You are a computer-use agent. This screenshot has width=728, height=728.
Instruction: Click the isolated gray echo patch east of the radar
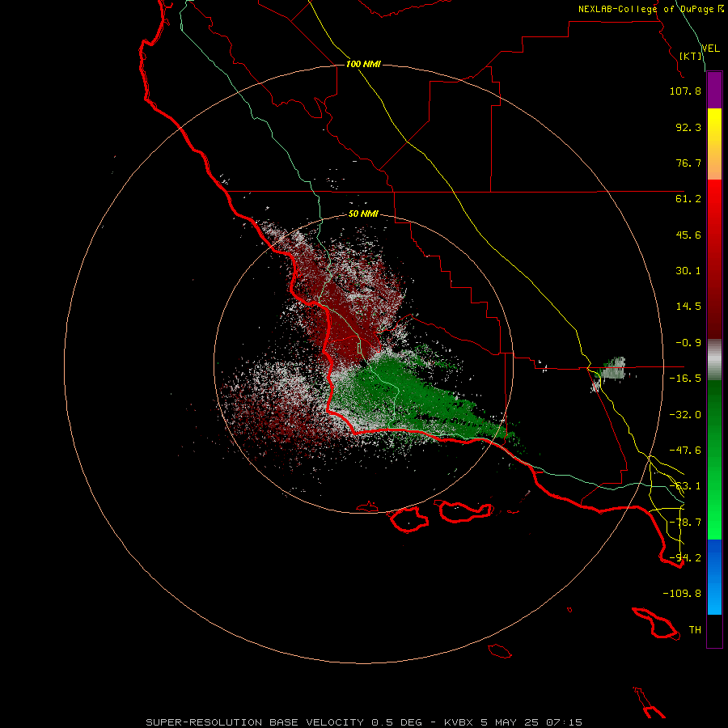[x=613, y=369]
